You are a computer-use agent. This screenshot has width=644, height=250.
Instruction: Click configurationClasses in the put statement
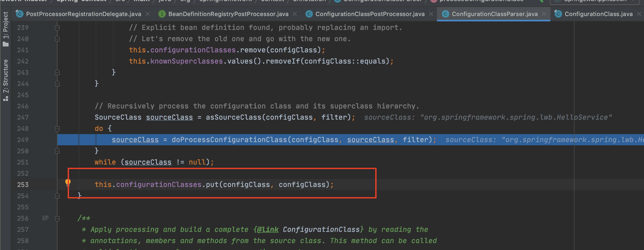(159, 185)
